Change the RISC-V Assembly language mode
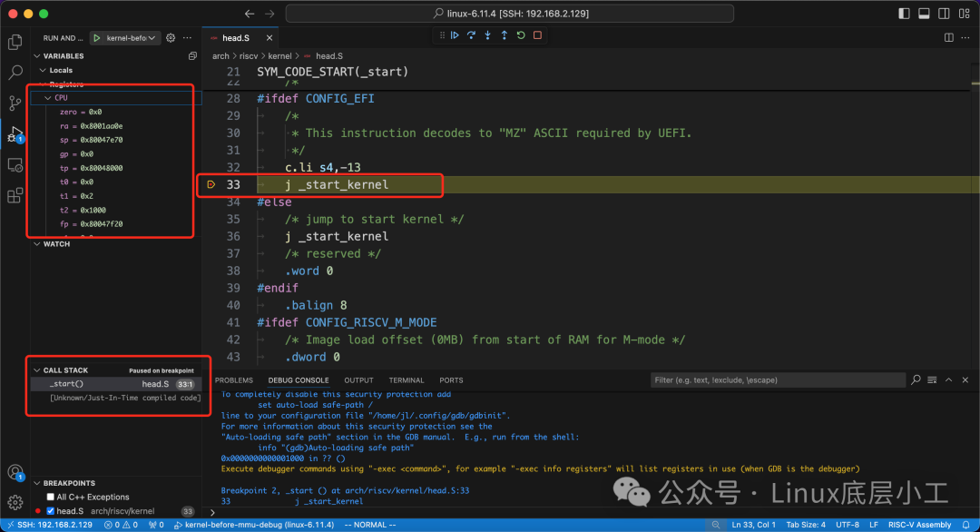The width and height of the screenshot is (980, 532). 919,525
